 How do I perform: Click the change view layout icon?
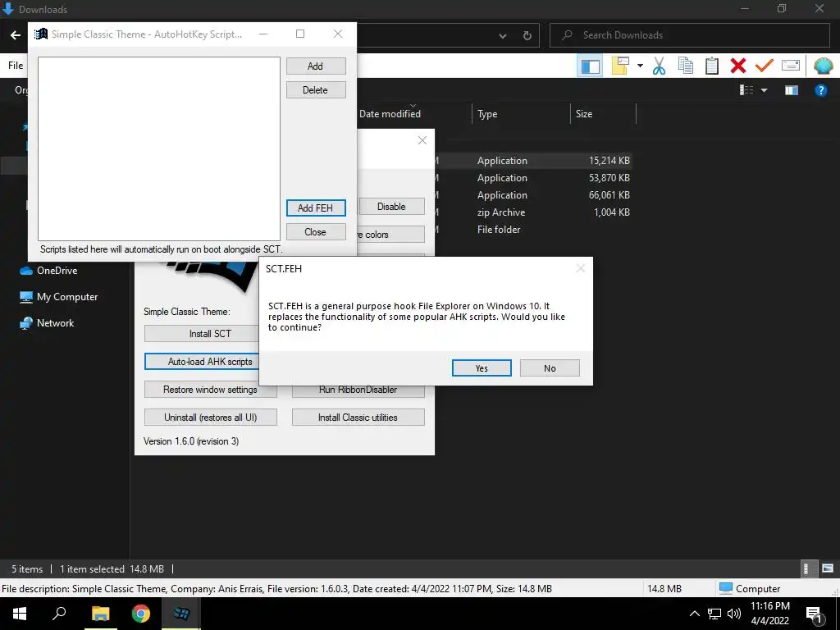[x=746, y=90]
